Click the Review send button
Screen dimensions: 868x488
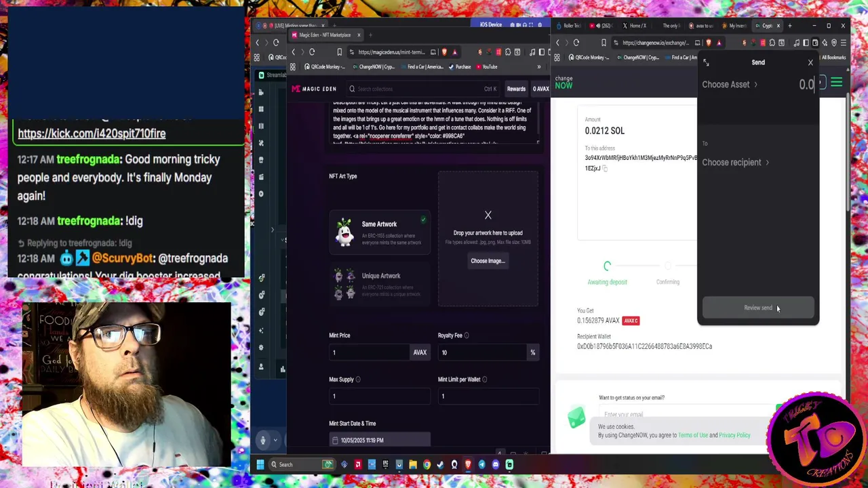click(758, 308)
